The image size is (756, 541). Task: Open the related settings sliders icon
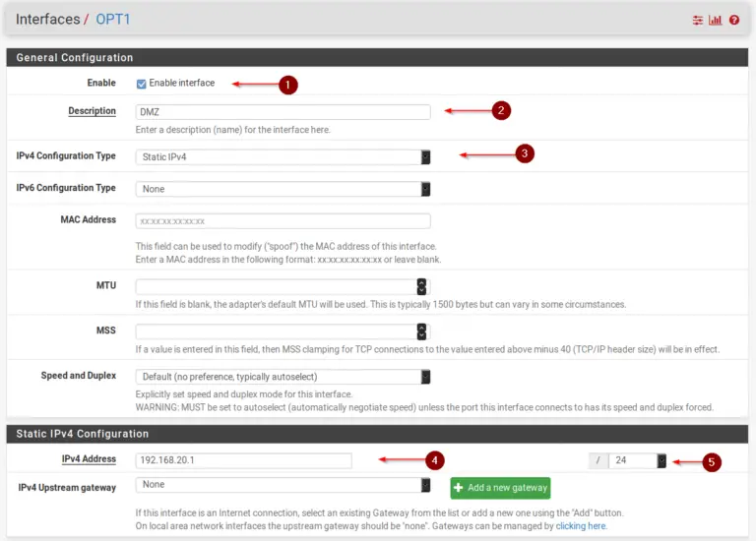coord(698,20)
